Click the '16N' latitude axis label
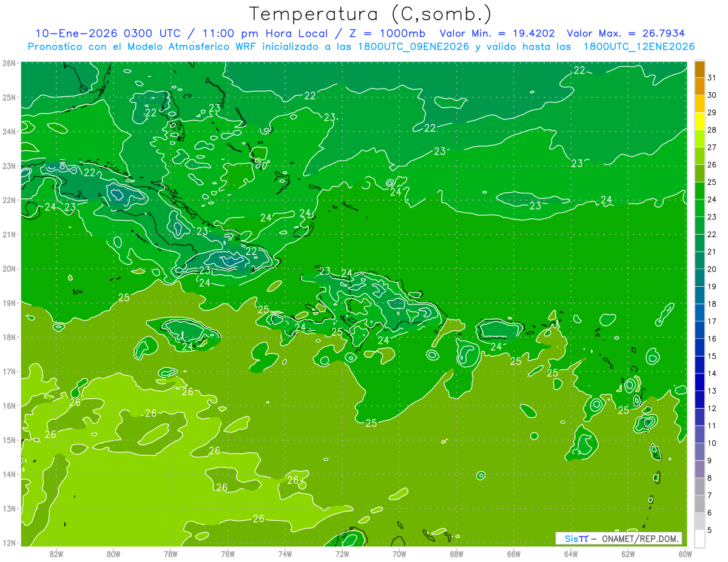The width and height of the screenshot is (728, 562). [x=10, y=406]
